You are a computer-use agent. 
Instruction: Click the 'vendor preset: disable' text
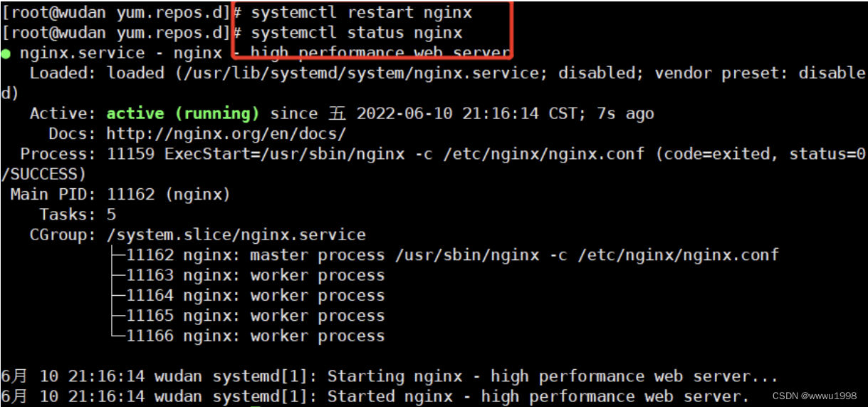(x=760, y=73)
